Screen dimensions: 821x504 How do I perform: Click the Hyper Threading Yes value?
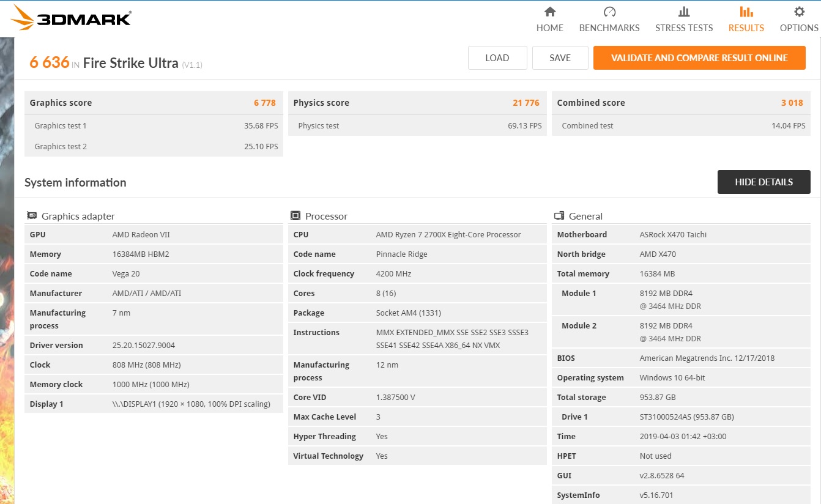click(382, 437)
